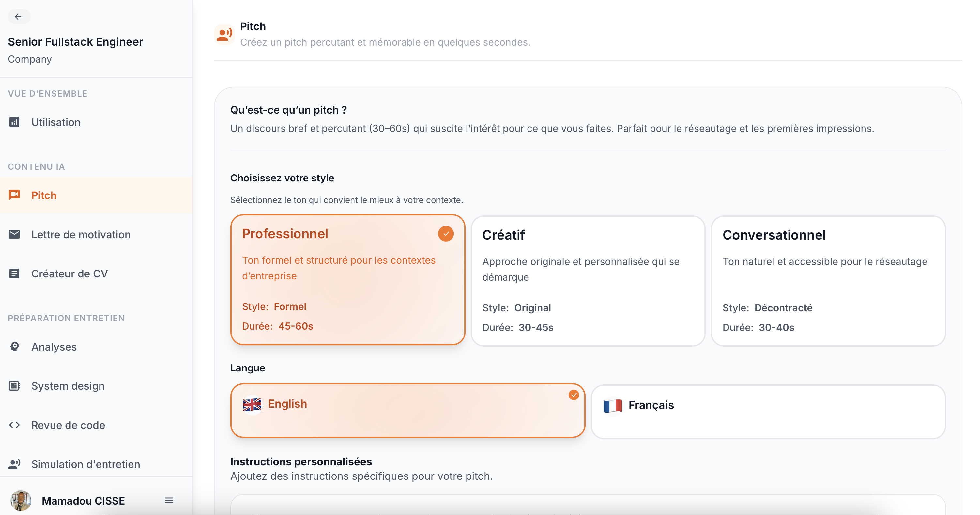Click the orange Pitch header icon

[x=224, y=34]
